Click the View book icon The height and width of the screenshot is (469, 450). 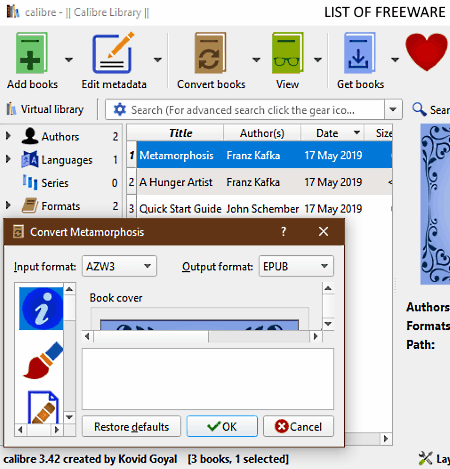click(x=287, y=53)
